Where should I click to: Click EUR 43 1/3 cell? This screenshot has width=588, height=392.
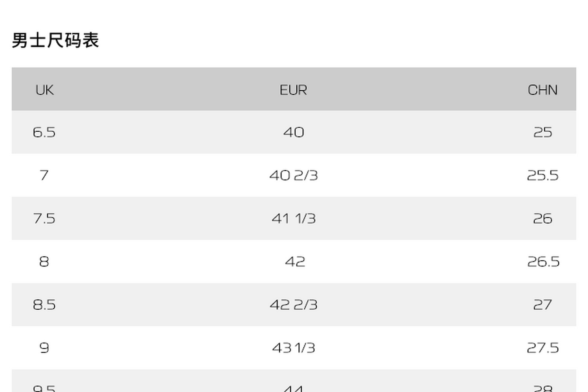[x=294, y=348]
